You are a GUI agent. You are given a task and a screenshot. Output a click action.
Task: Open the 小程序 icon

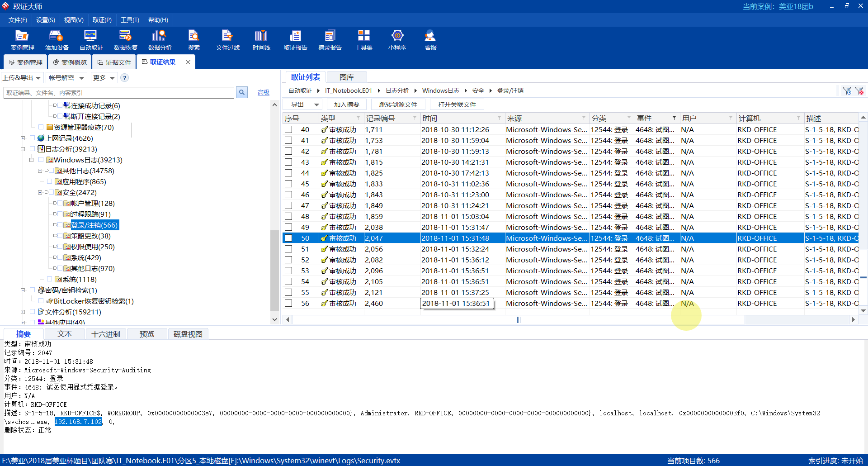coord(397,40)
